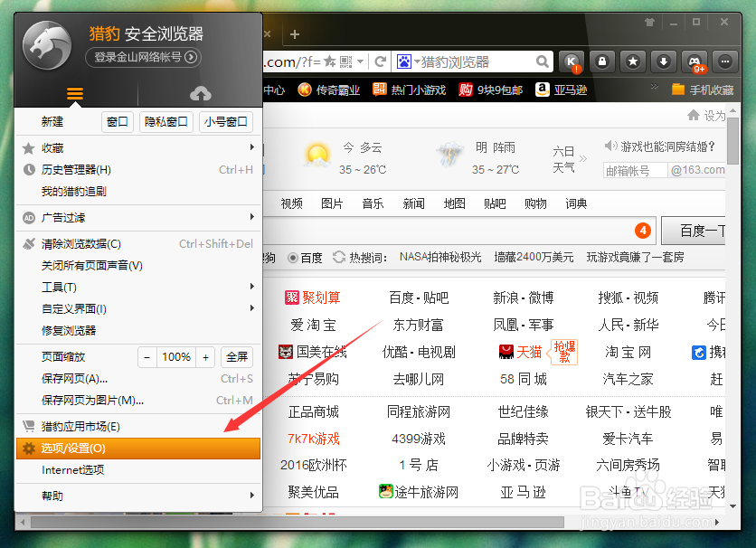Click the orange 4 badge in the search box
Screen dimensions: 756x548
pos(643,231)
